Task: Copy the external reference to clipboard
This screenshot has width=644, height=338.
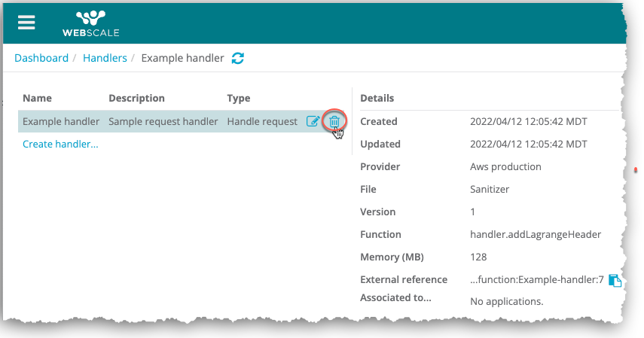Action: [x=615, y=280]
